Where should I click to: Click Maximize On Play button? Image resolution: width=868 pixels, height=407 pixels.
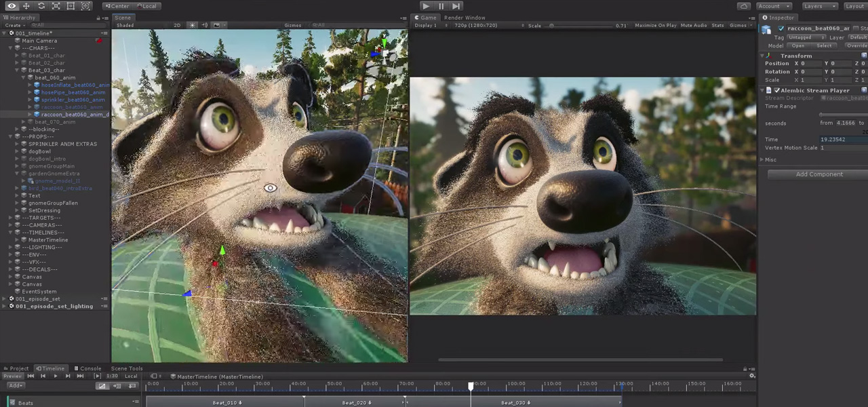pos(655,25)
